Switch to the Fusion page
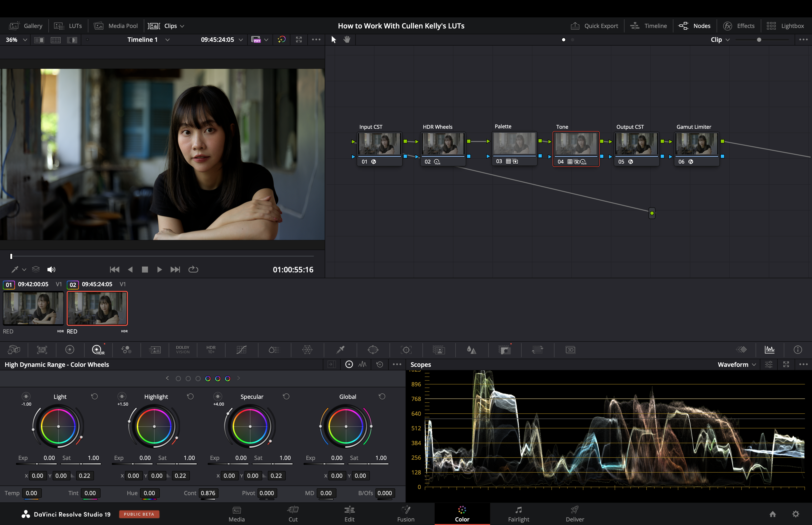The width and height of the screenshot is (812, 525). 406,514
